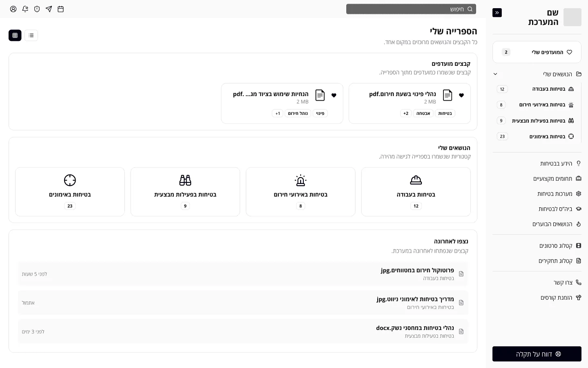Viewport: 588px width, 368px height.
Task: Click the נוהל חירום tag
Action: (298, 113)
